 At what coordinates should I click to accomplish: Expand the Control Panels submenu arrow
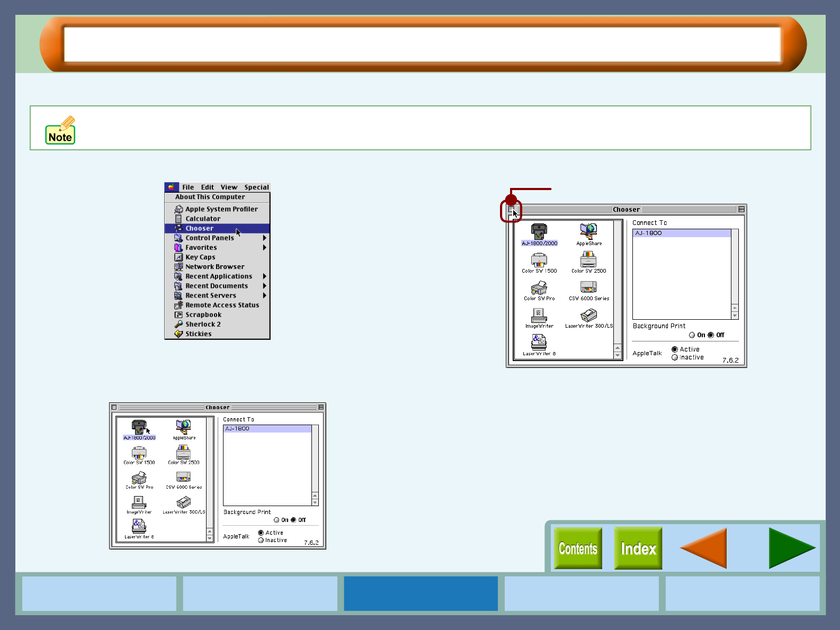[264, 238]
